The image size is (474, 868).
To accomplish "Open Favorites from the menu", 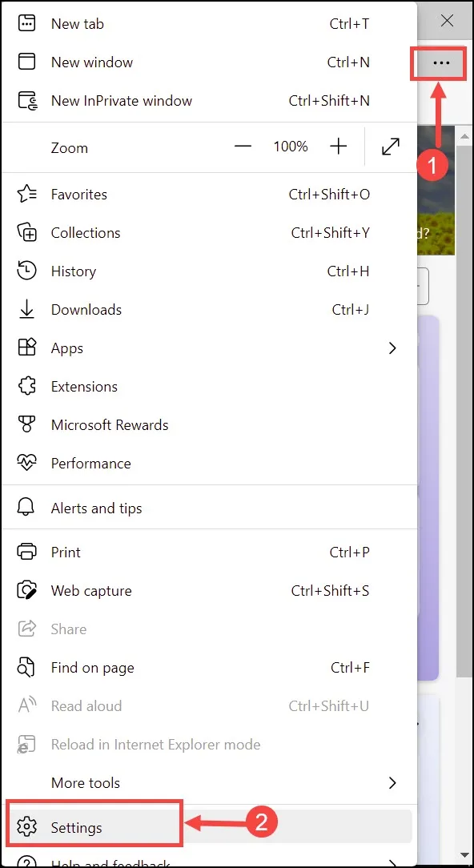I will coord(209,195).
